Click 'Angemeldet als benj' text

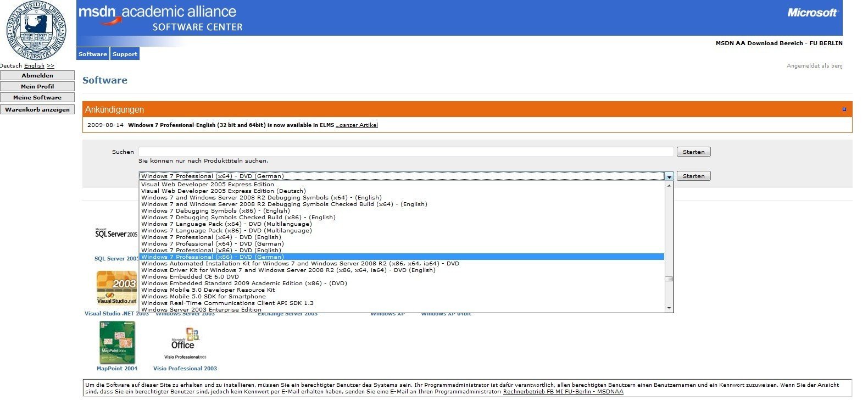tap(814, 66)
